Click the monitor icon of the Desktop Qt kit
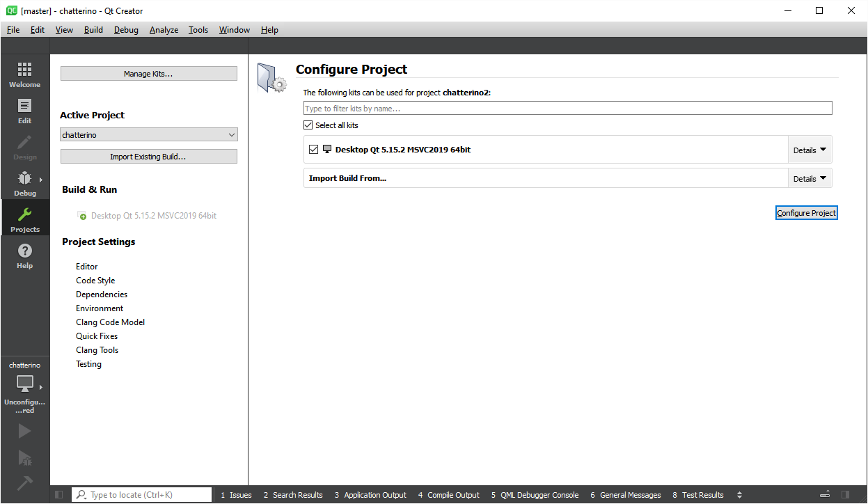The width and height of the screenshot is (868, 504). 327,149
